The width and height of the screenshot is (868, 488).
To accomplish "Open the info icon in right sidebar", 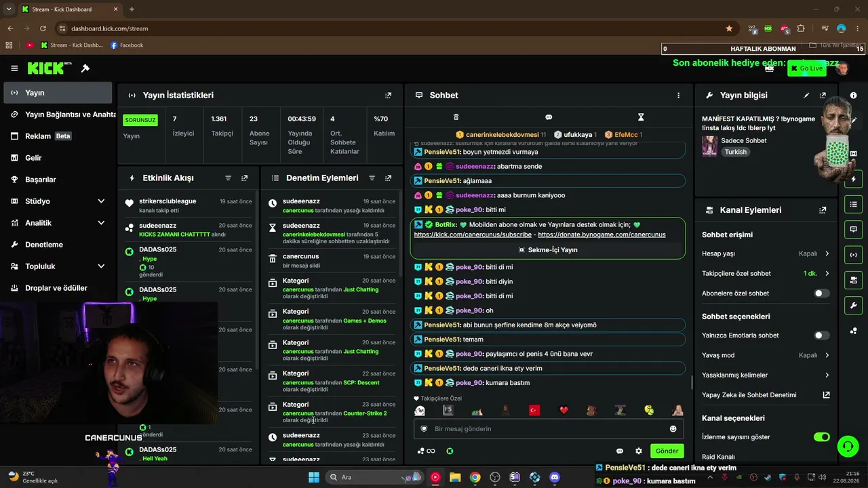I will 853,96.
